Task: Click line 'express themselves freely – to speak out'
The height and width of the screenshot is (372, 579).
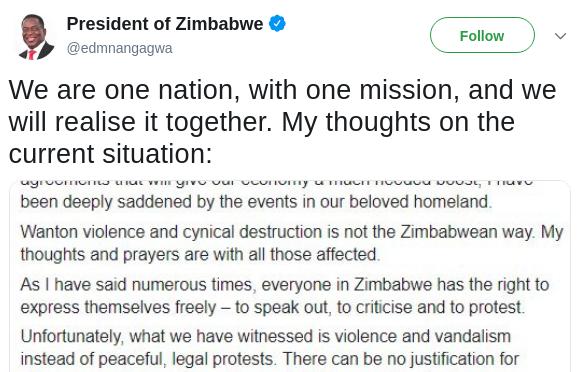Action: (273, 307)
